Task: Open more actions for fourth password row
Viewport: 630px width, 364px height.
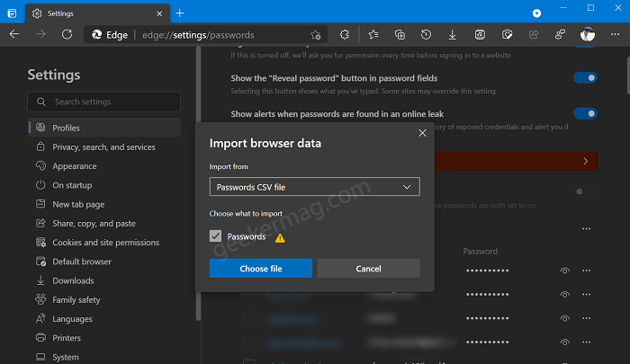Action: pos(587,342)
